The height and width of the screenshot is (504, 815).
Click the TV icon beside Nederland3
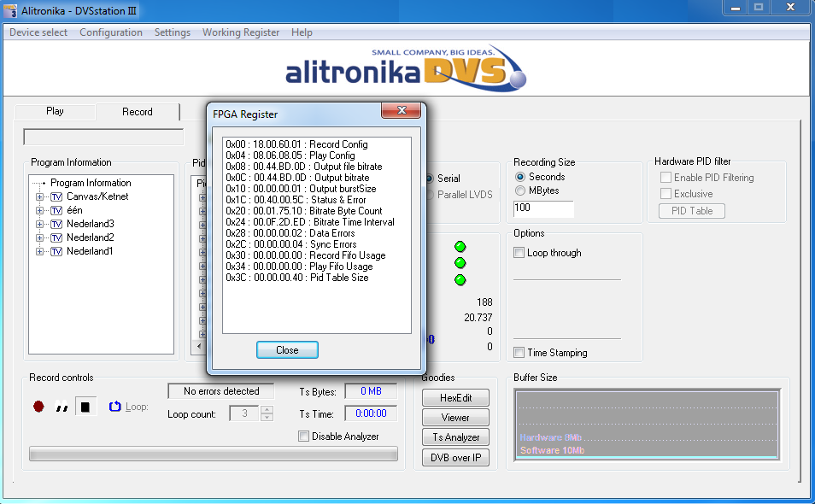pos(56,224)
